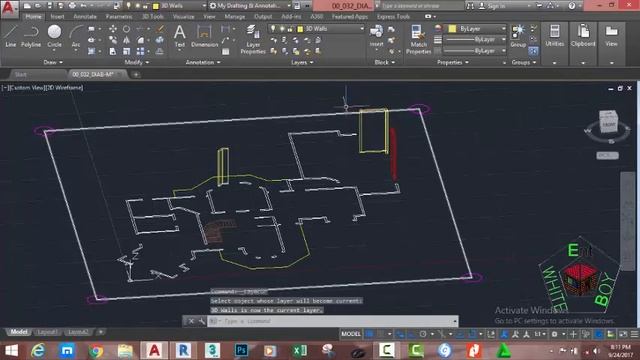Select the Polyline tool
Screen dimensions: 640x360
(x=31, y=36)
